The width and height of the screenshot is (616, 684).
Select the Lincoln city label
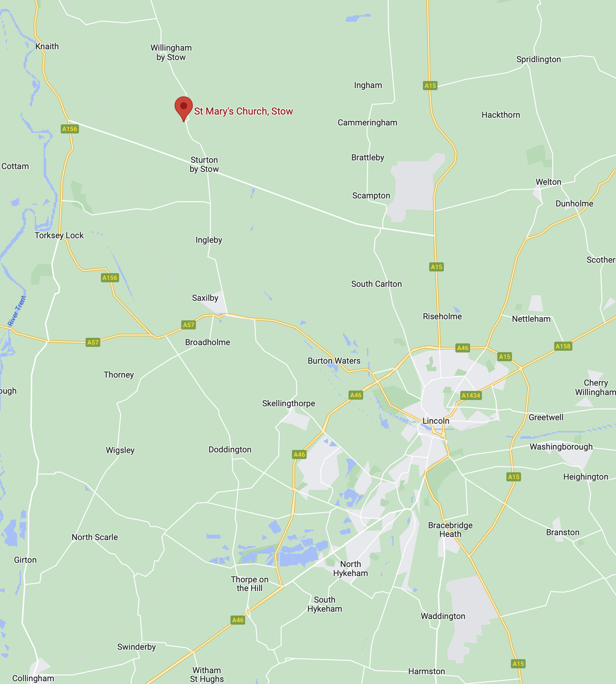[x=436, y=421]
